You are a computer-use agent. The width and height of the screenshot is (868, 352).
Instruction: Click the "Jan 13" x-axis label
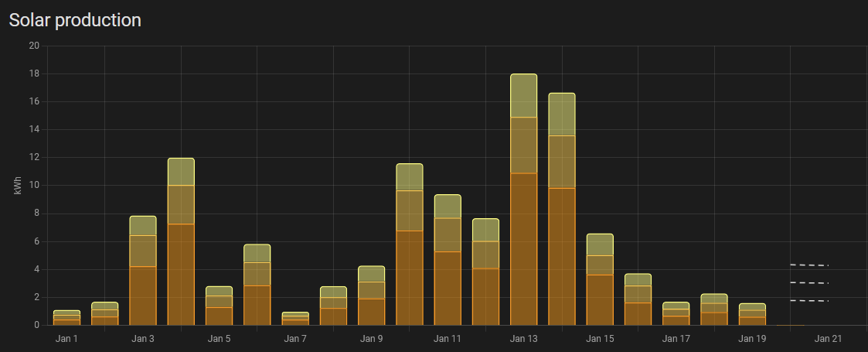click(524, 338)
